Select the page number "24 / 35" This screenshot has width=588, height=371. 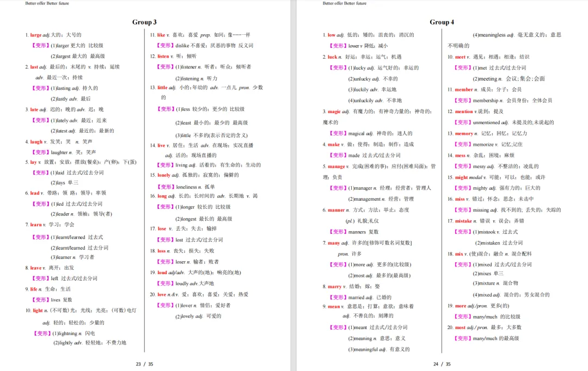[442, 364]
